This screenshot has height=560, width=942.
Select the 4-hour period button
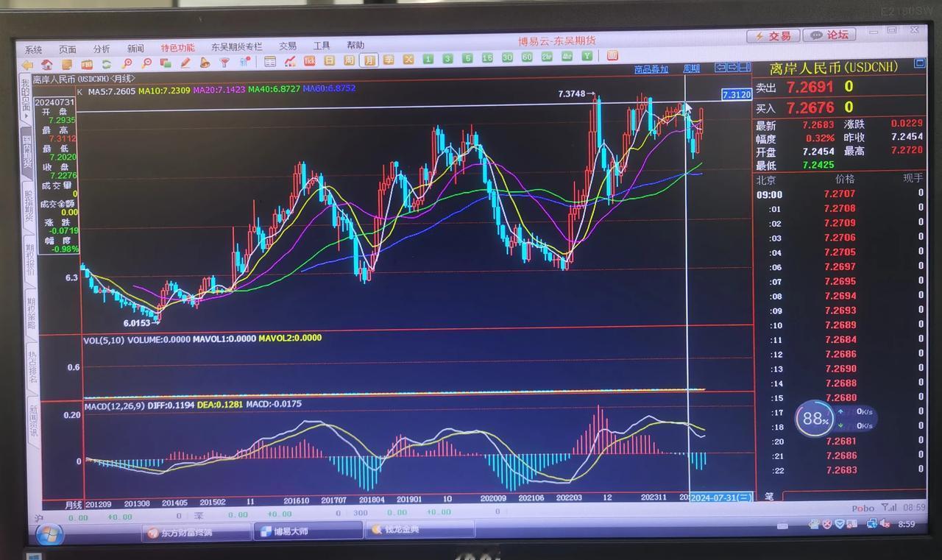pos(567,57)
